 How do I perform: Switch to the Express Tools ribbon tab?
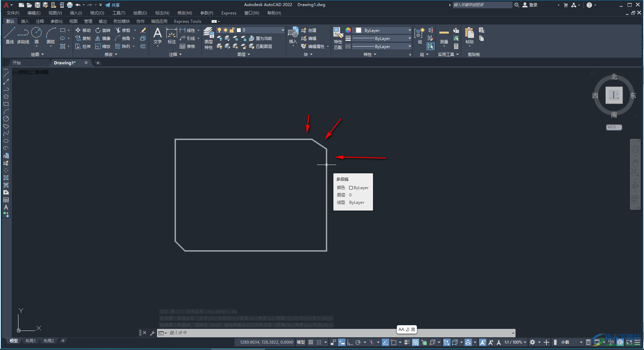point(187,21)
